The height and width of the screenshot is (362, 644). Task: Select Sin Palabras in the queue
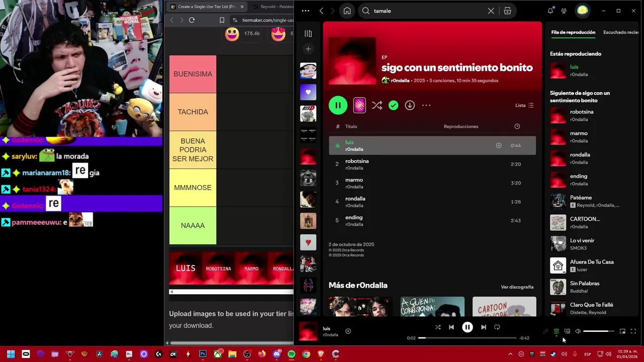click(x=594, y=287)
